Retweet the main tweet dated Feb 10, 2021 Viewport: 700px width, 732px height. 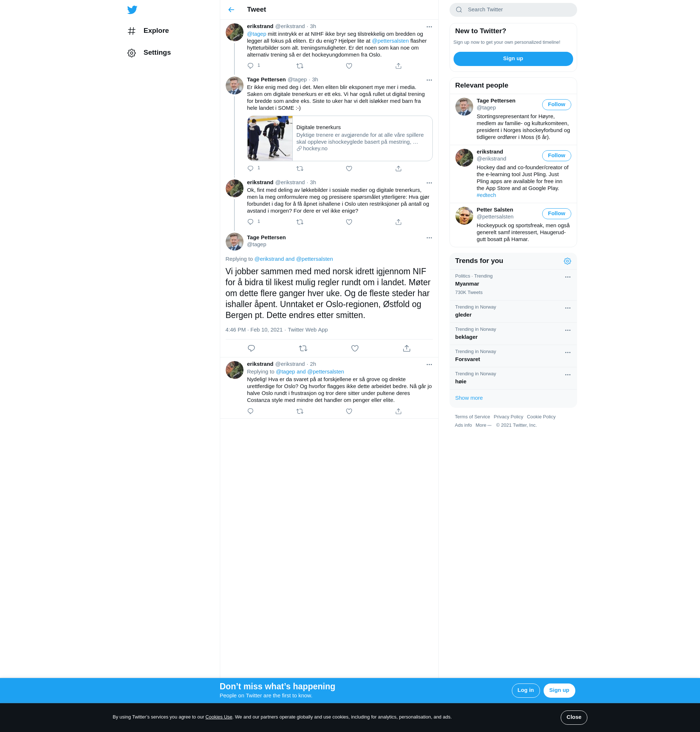point(303,348)
